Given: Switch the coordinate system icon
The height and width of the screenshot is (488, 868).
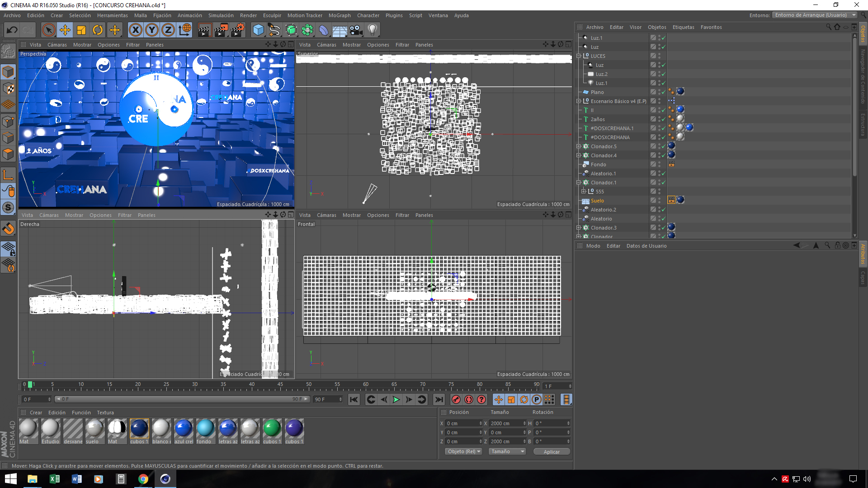Looking at the screenshot, I should pos(184,30).
